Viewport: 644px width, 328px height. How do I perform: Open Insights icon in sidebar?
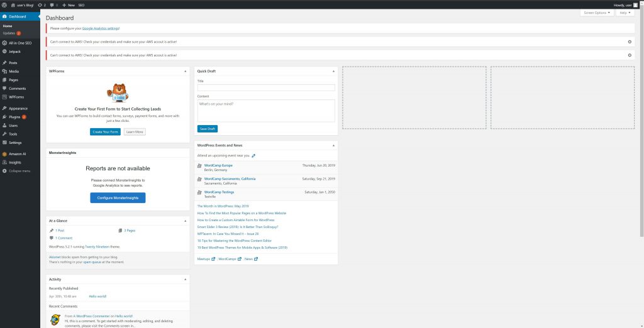(x=4, y=163)
